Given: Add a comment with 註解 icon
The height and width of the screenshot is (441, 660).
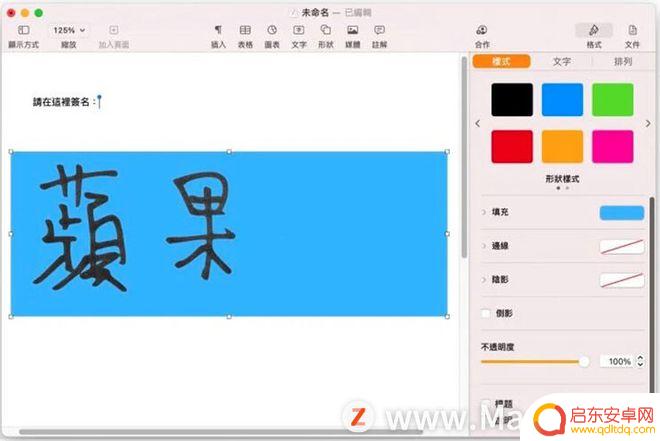Looking at the screenshot, I should point(379,30).
